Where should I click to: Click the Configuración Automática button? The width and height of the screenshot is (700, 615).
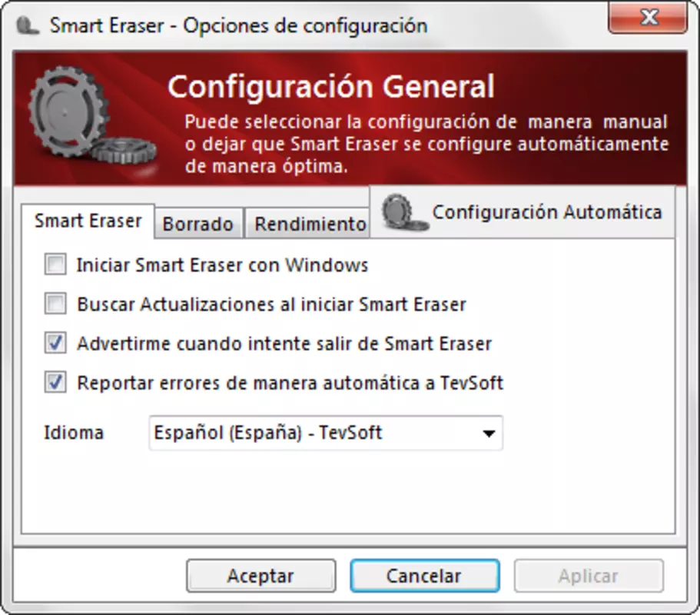pyautogui.click(x=523, y=212)
